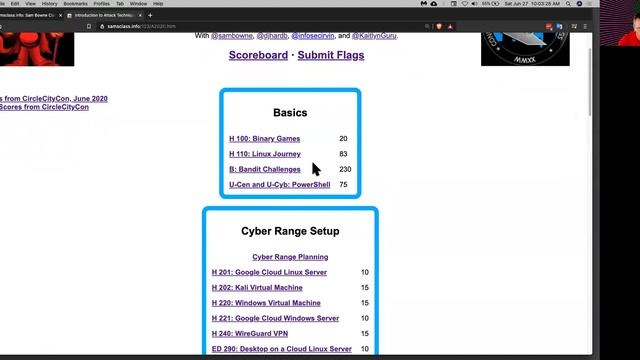The height and width of the screenshot is (360, 640).
Task: Open the Profiles menu
Action: coord(102,4)
